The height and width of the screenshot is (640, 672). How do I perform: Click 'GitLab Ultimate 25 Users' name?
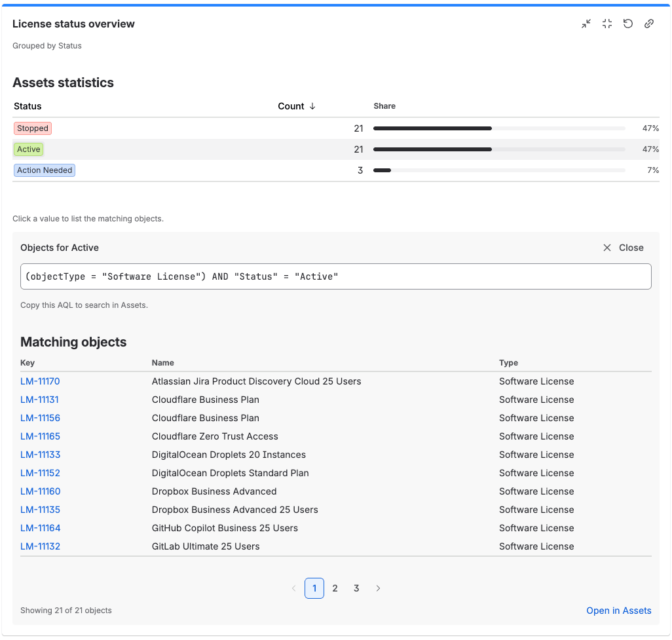[206, 546]
